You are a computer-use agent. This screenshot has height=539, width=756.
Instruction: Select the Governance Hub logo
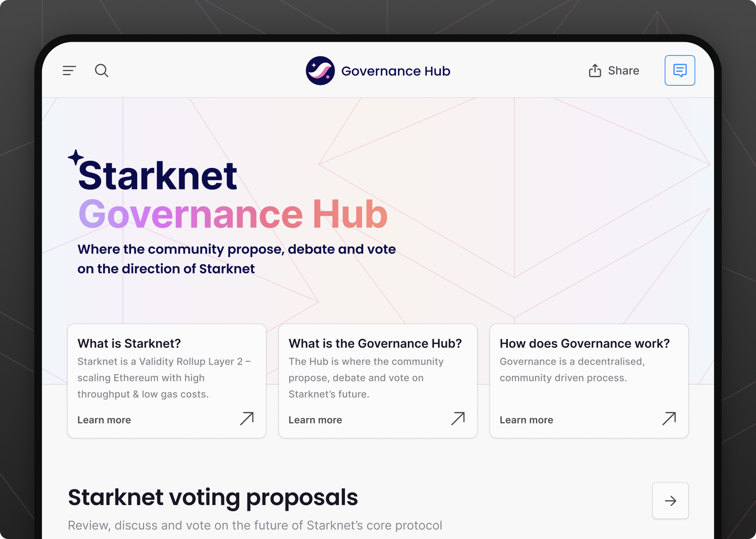[x=321, y=70]
